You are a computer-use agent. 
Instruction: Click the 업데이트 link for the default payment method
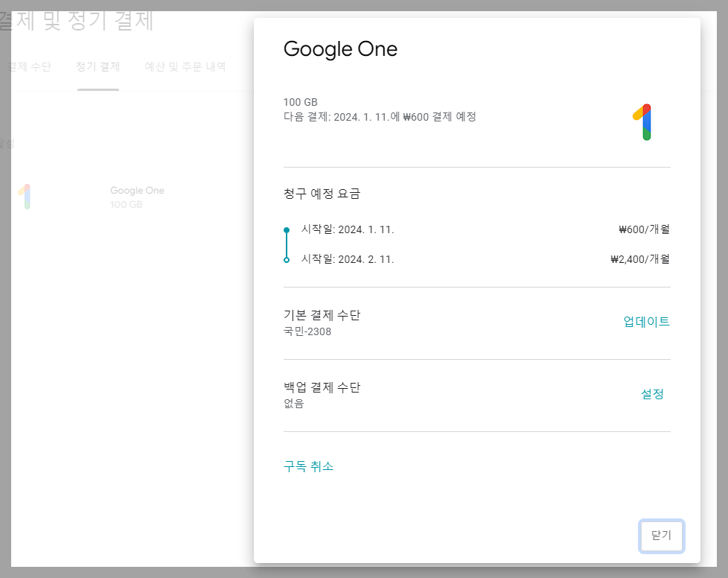646,322
